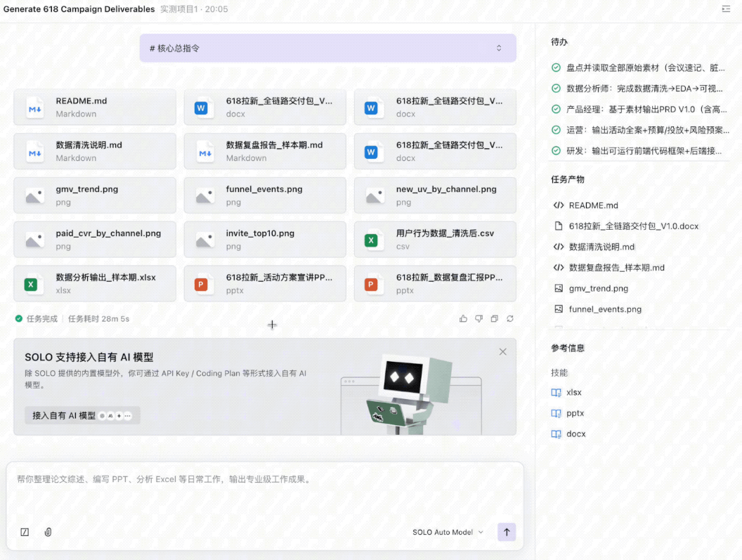
Task: Click the check circle for 产品经理 todo
Action: [x=556, y=110]
